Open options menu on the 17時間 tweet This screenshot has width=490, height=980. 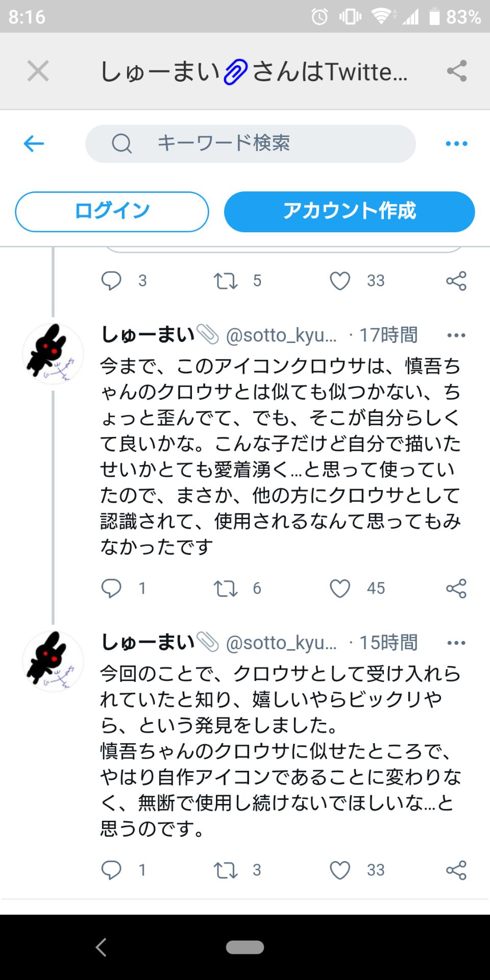point(456,334)
